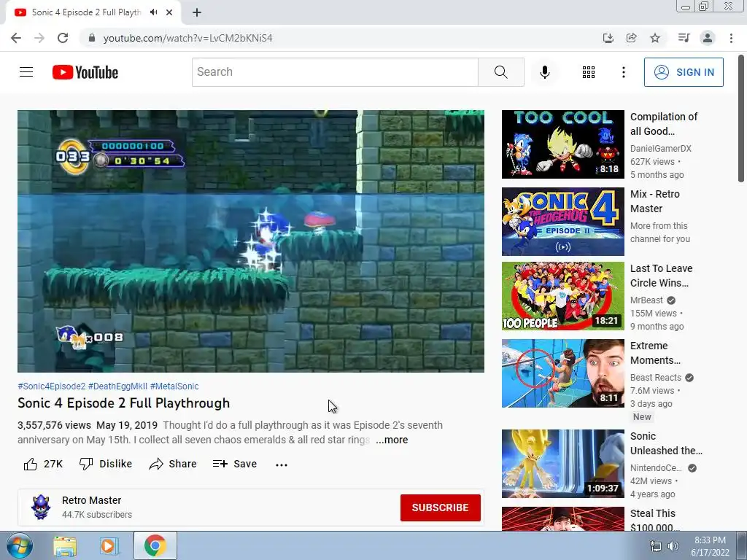The height and width of the screenshot is (560, 747).
Task: Go to YouTube home via logo
Action: pos(85,72)
